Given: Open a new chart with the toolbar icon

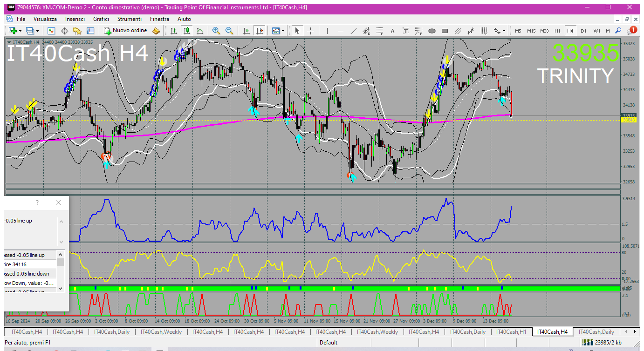Looking at the screenshot, I should (x=12, y=31).
